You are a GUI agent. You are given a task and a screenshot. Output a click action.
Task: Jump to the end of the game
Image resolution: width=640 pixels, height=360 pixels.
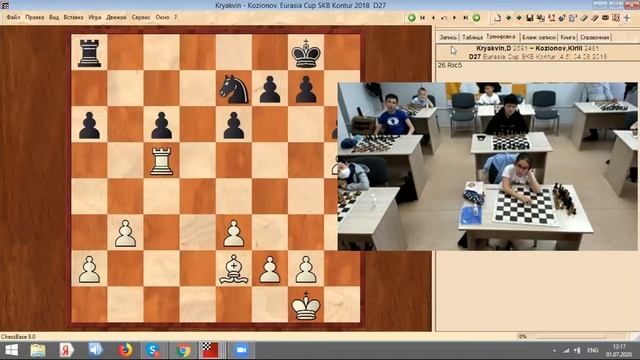coord(466,18)
